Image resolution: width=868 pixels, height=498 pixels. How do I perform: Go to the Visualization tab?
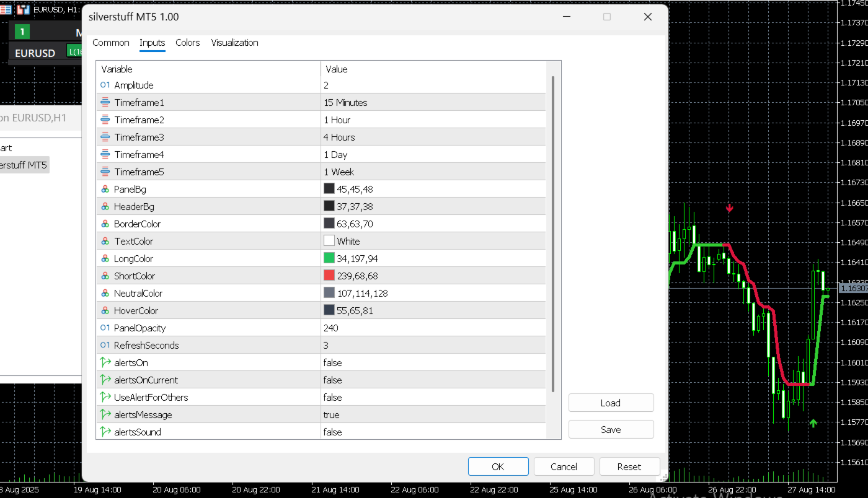234,43
